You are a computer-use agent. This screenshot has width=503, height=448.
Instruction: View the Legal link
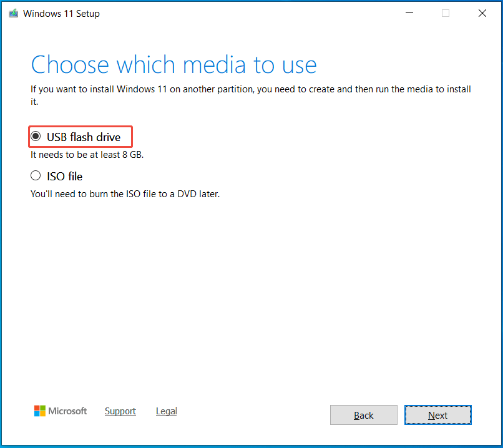[x=166, y=411]
